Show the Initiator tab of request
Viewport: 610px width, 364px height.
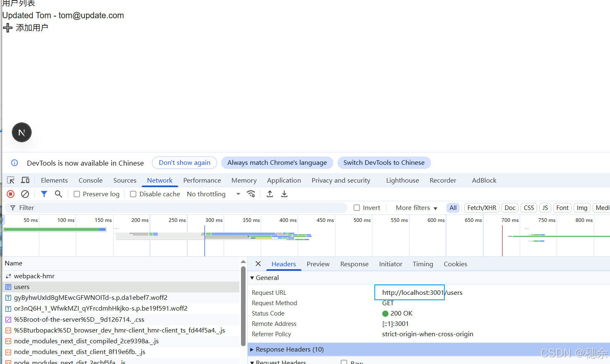[391, 264]
